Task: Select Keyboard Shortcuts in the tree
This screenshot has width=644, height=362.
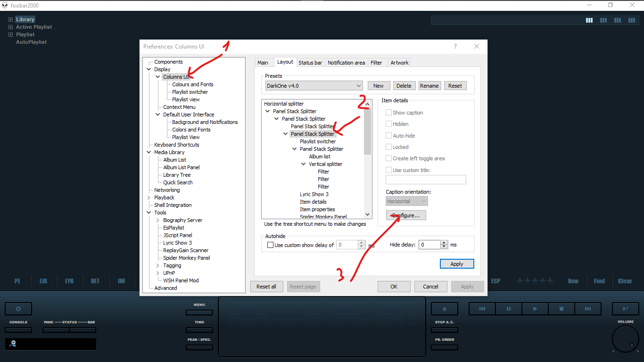Action: (x=177, y=145)
